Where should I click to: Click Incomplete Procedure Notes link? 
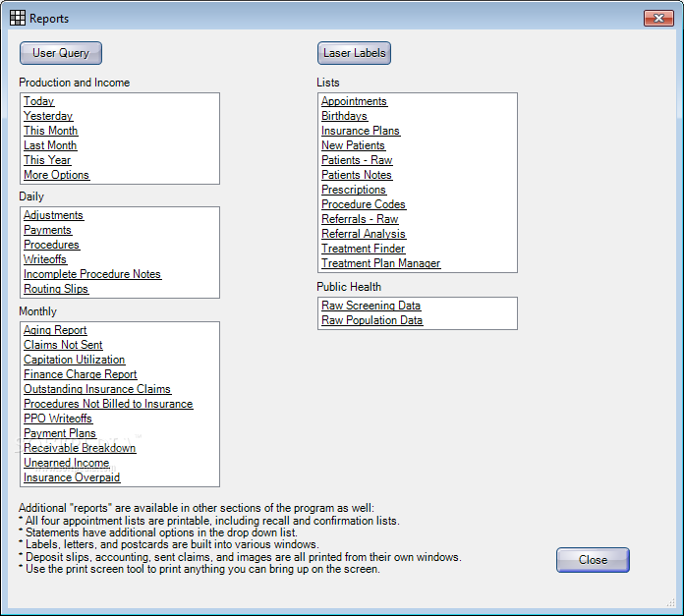pyautogui.click(x=92, y=274)
